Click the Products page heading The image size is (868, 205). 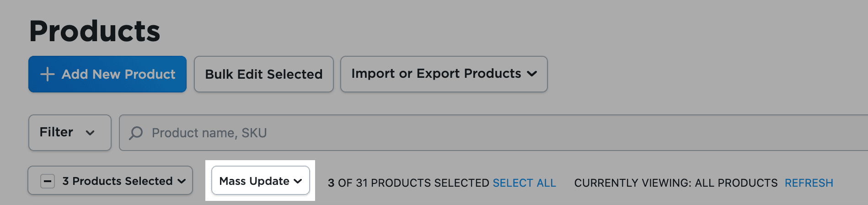pos(95,31)
